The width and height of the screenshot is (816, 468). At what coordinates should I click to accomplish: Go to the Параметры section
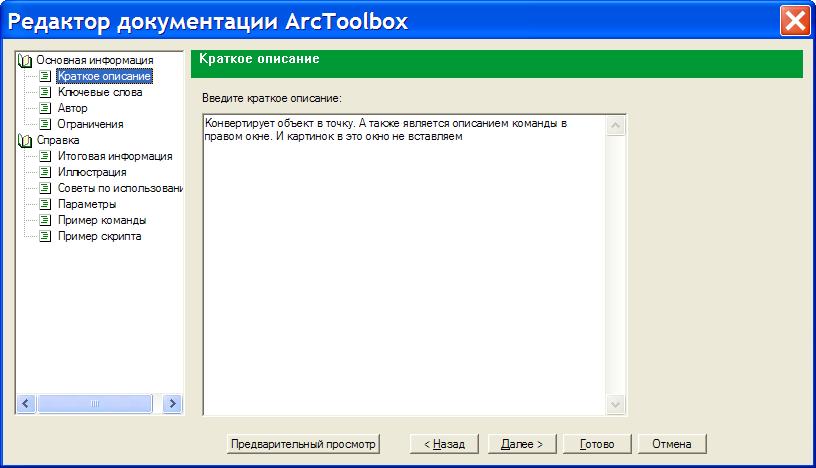87,204
